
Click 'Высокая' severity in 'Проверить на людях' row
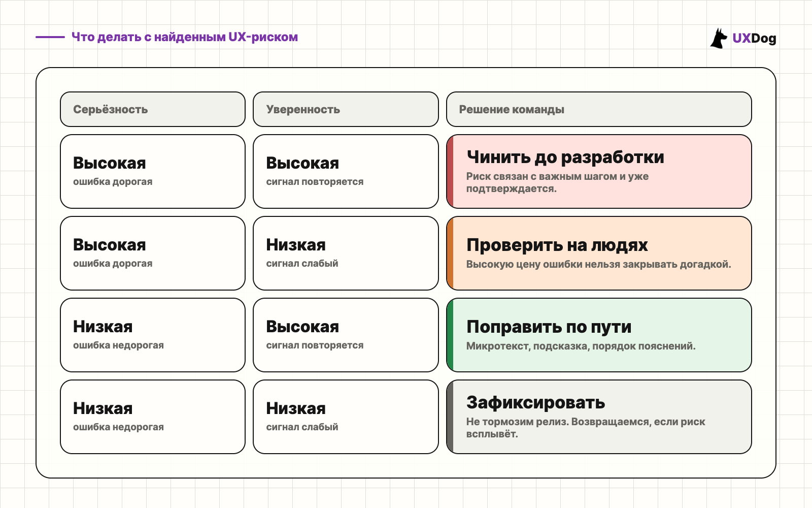110,245
